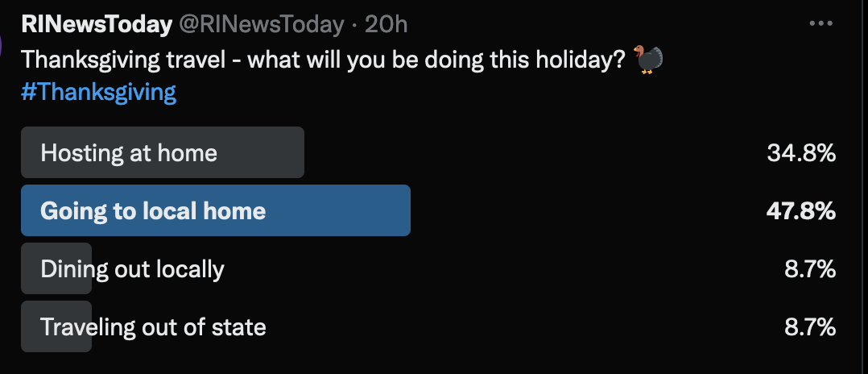
Task: Click the 8.7% beside Traveling out of state
Action: tap(810, 326)
